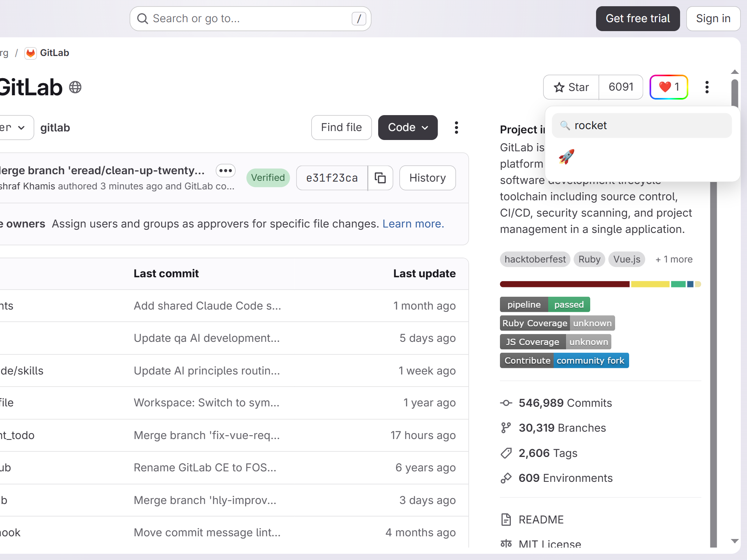Click Sign in
The image size is (747, 560).
pos(713,19)
